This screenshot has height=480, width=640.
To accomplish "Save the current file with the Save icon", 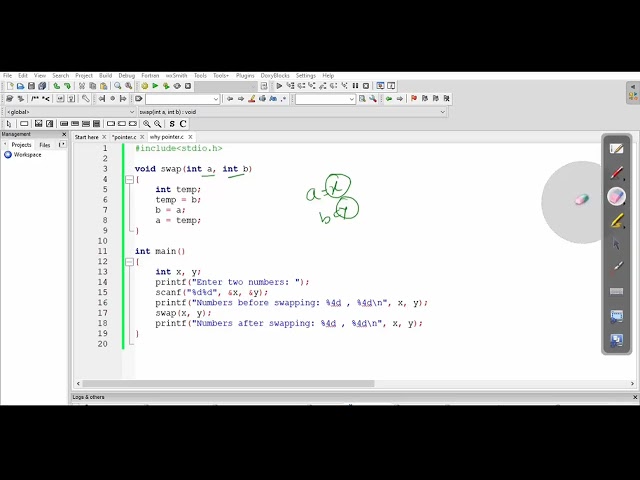I will [x=31, y=86].
